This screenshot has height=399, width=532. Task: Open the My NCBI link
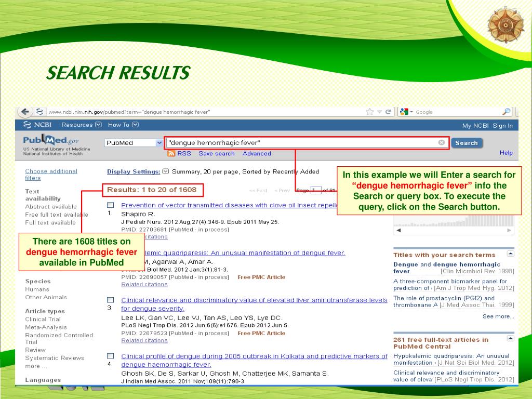click(475, 126)
